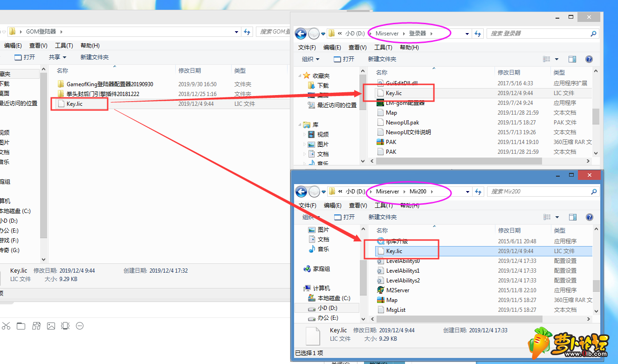Click the forward arrow in 登录器 window
Image resolution: width=618 pixels, height=364 pixels.
click(x=314, y=34)
